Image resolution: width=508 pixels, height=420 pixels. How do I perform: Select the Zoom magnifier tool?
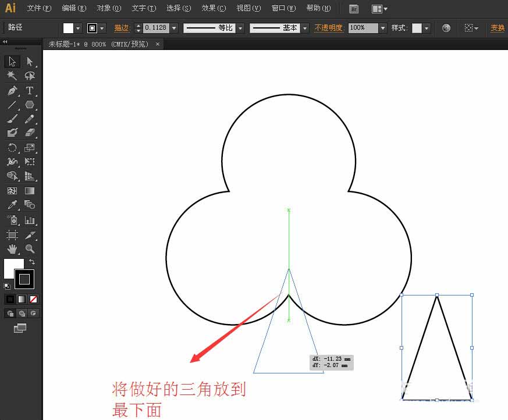point(30,249)
